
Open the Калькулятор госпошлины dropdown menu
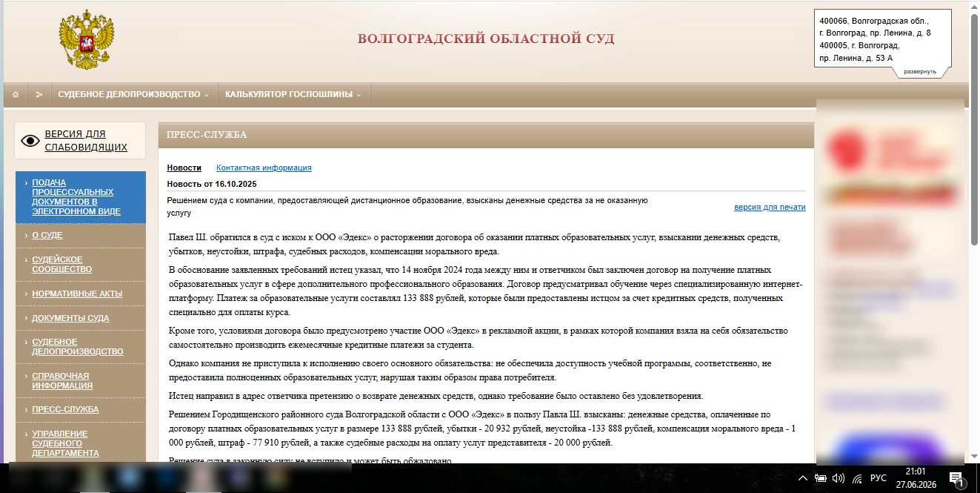tap(293, 95)
